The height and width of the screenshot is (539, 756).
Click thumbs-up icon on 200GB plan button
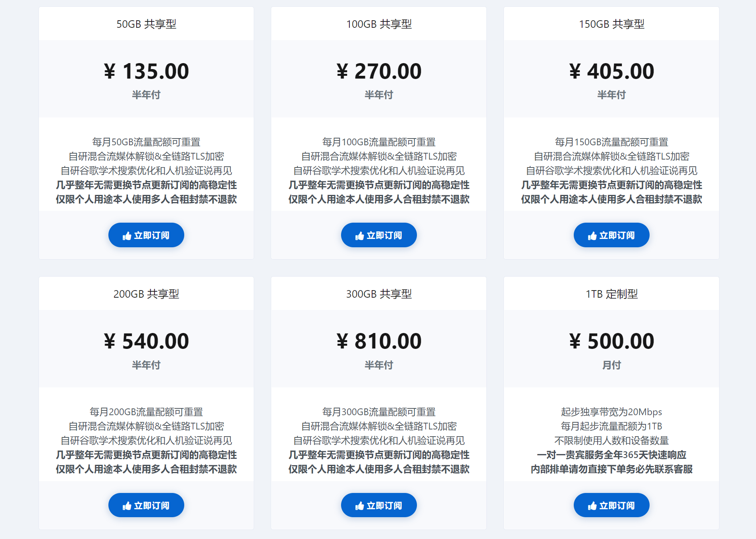pyautogui.click(x=127, y=506)
